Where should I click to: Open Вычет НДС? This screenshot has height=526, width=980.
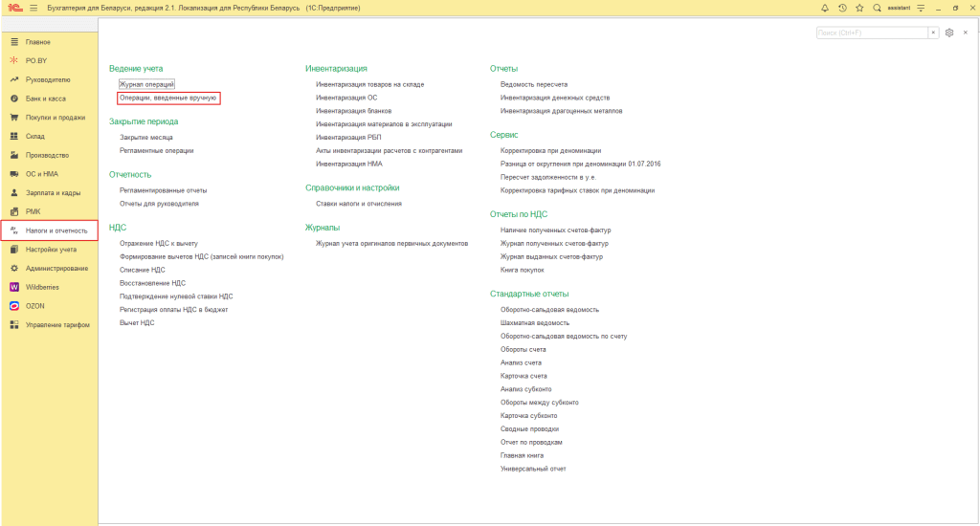click(136, 323)
